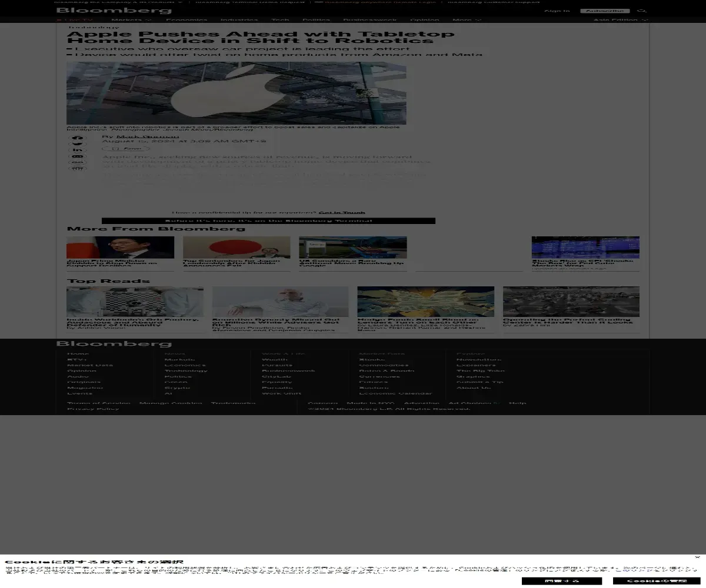Share article via email icon
Image resolution: width=706 pixels, height=588 pixels.
(78, 157)
